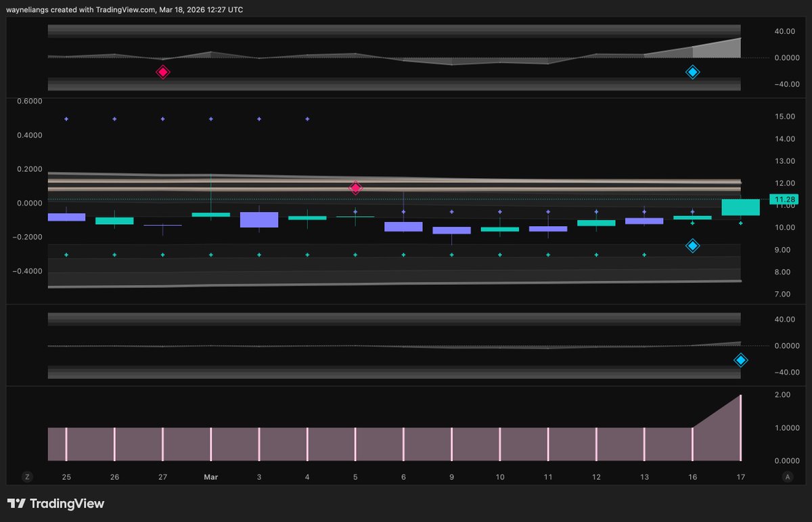Screen dimensions: 812x522
Task: Click the Z timezone button at bottom left
Action: (27, 477)
